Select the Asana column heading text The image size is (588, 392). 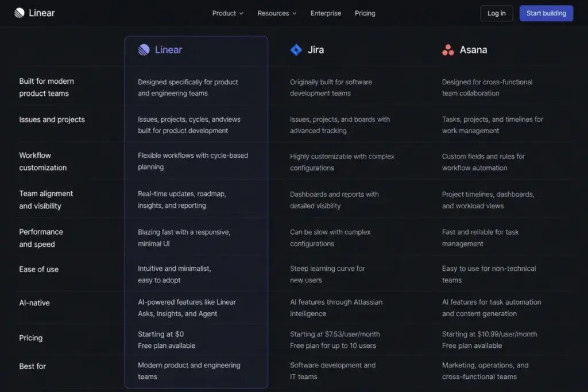click(x=473, y=50)
